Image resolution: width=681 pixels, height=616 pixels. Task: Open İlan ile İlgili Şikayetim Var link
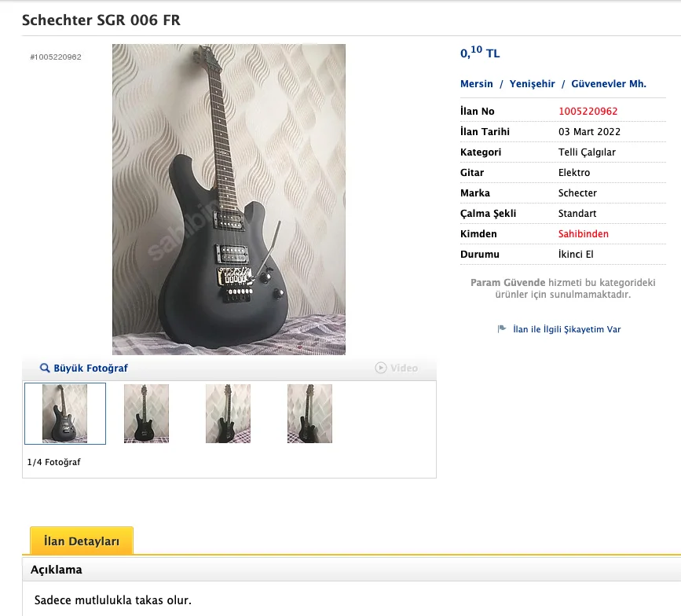(566, 329)
